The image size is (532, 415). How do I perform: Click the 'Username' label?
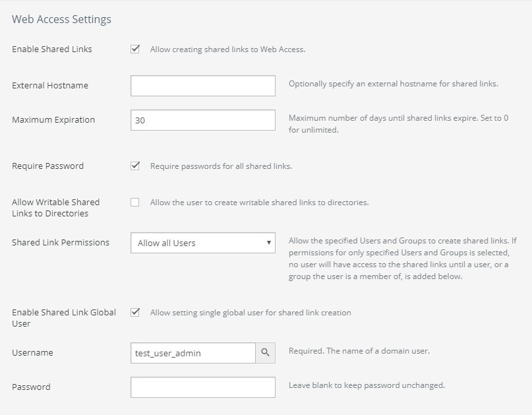point(32,353)
